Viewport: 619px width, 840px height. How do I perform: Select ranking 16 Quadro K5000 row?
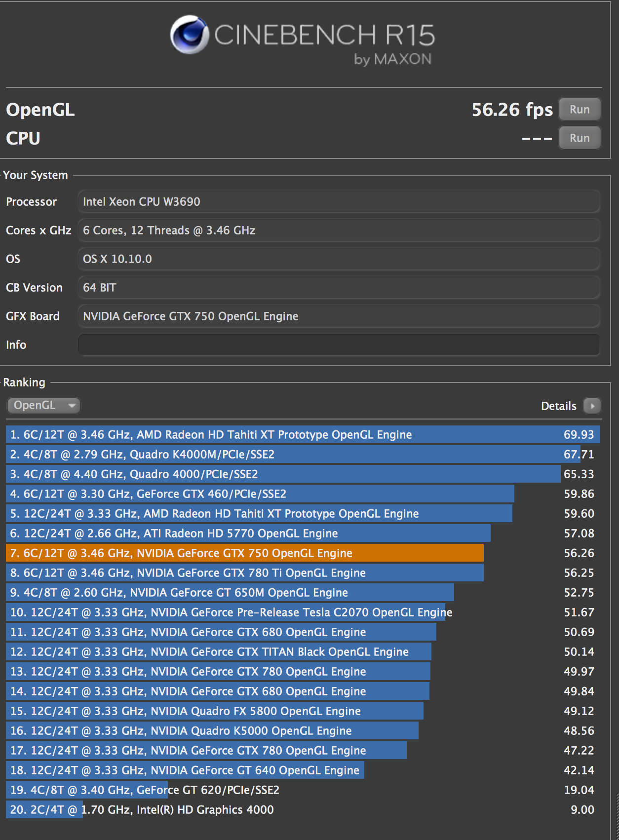click(x=303, y=730)
